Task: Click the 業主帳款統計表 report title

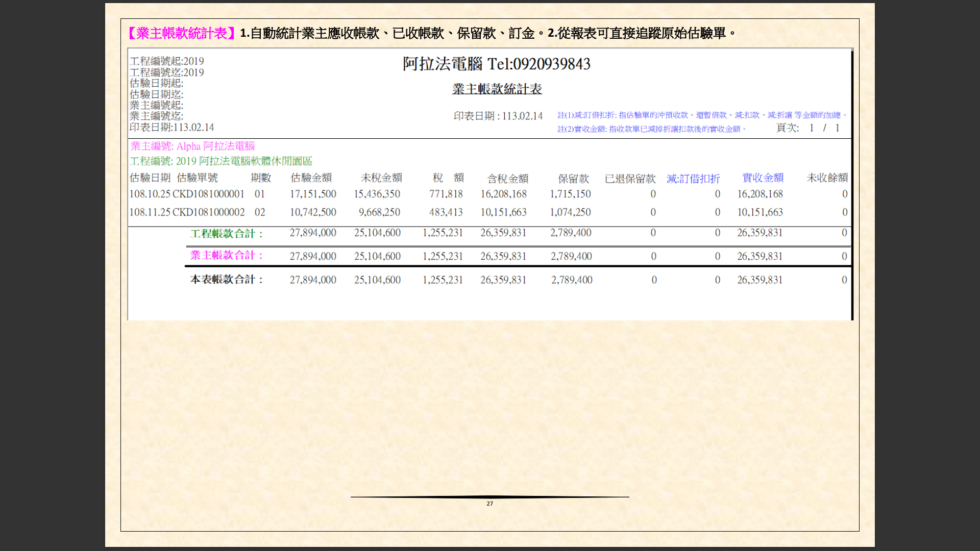Action: point(497,89)
